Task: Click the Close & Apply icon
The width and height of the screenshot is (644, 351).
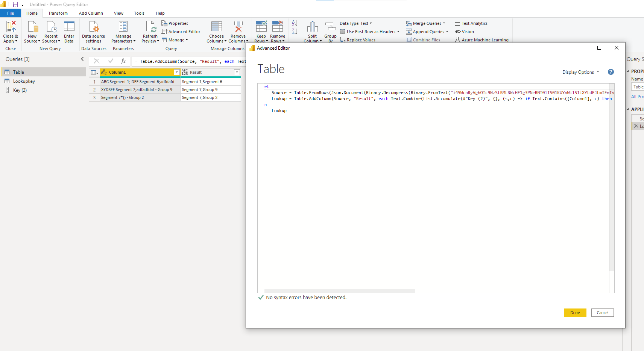Action: pos(11,27)
